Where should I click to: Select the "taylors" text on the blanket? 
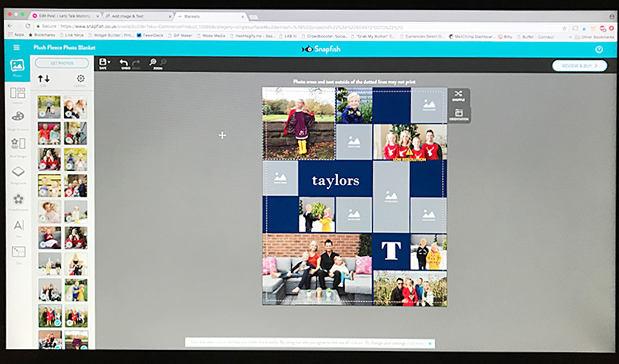[x=335, y=180]
